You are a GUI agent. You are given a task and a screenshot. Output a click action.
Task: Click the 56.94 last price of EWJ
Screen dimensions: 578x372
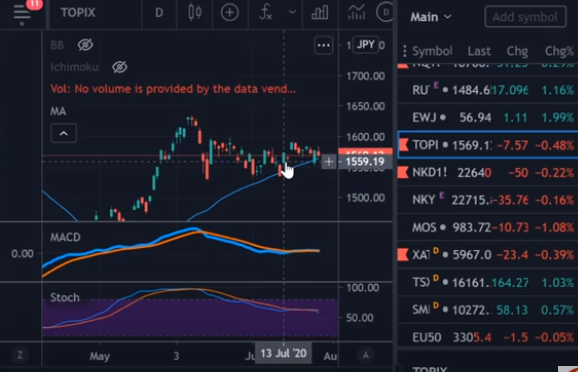click(475, 118)
